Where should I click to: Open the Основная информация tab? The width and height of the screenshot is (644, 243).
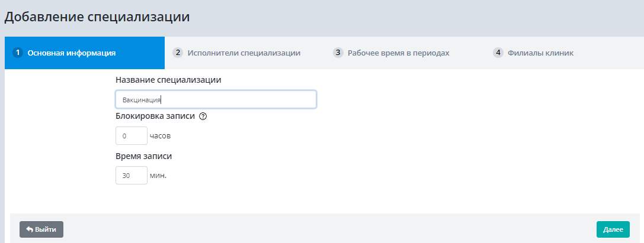point(72,53)
